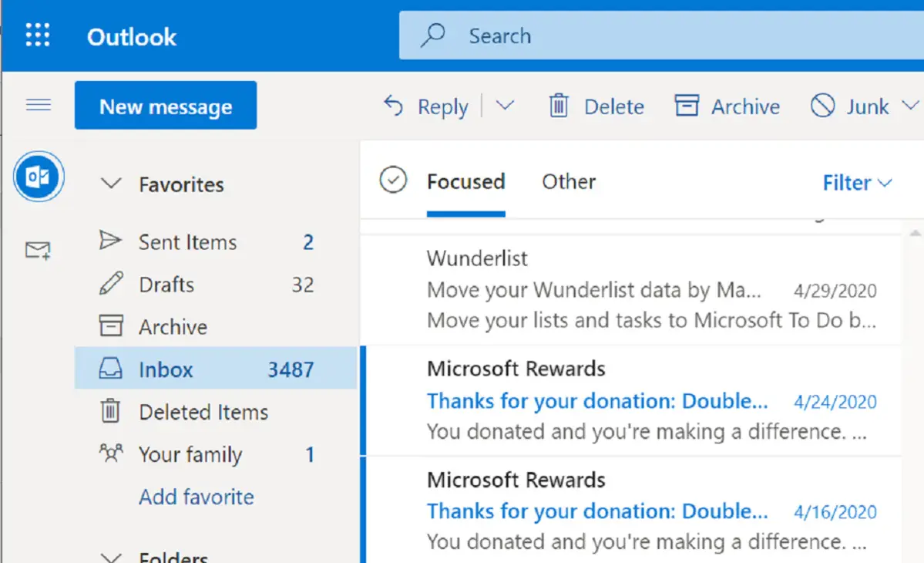Toggle the hamburger navigation pane
Screen dimensions: 924x563
39,105
